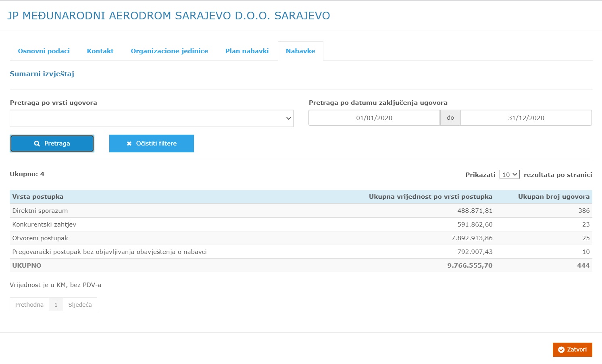Click Ukupna vrijednost po vrsti postupka header
602x364 pixels.
[x=431, y=197]
